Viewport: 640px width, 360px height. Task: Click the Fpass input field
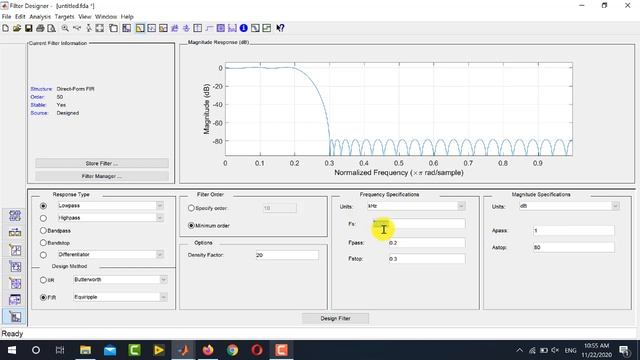point(427,243)
